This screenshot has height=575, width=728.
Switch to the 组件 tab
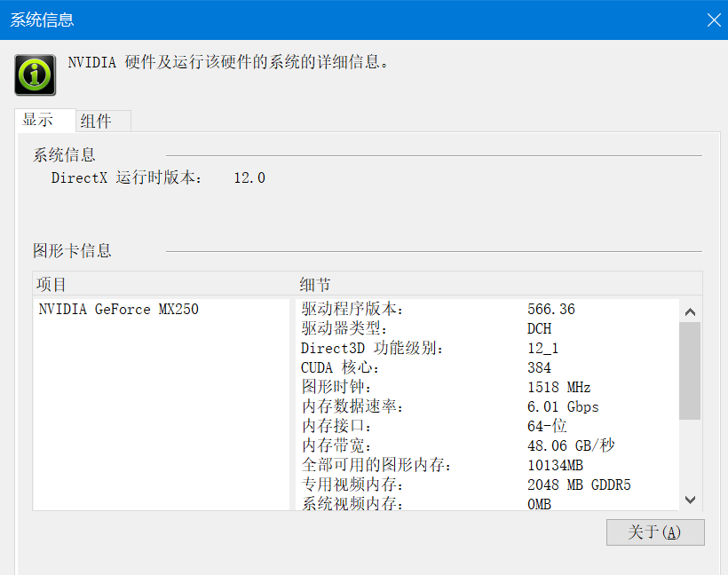[104, 122]
